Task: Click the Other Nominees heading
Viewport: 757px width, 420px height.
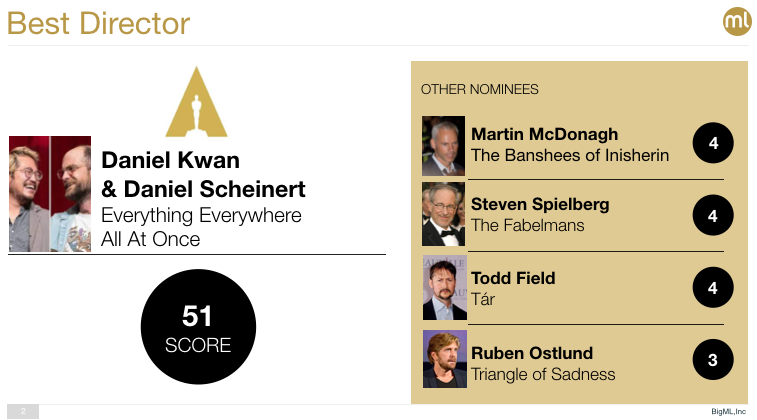Action: pyautogui.click(x=480, y=90)
